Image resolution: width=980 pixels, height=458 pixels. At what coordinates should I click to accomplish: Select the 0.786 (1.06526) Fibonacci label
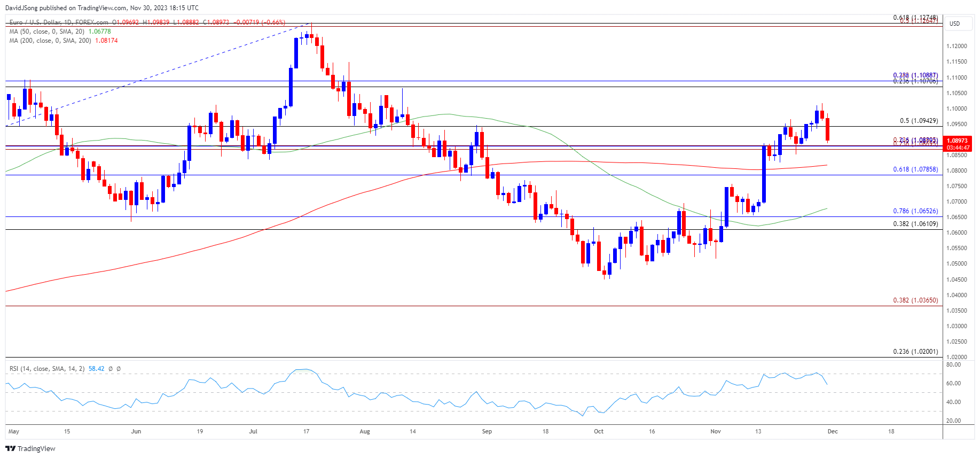pyautogui.click(x=915, y=211)
